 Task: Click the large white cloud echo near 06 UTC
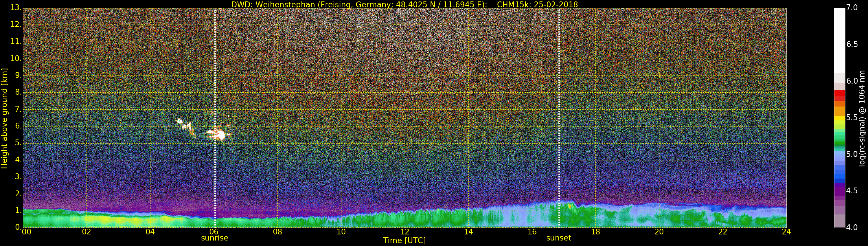(220, 135)
